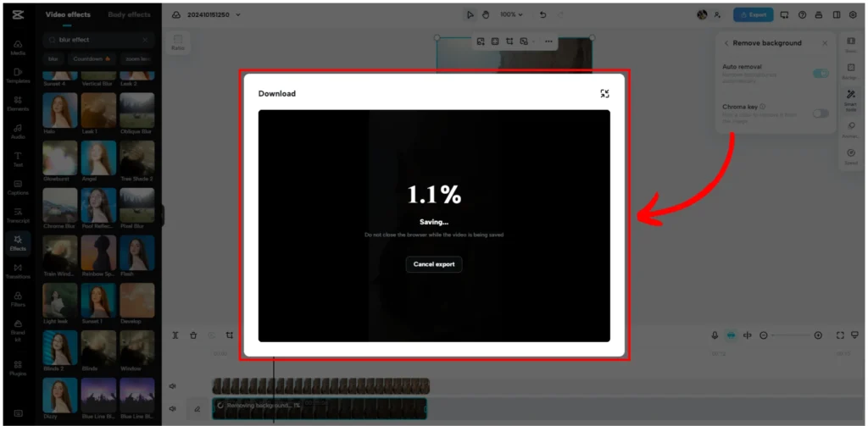Screen dimensions: 868x426
Task: Open the Transcript panel in the sidebar
Action: pos(18,215)
